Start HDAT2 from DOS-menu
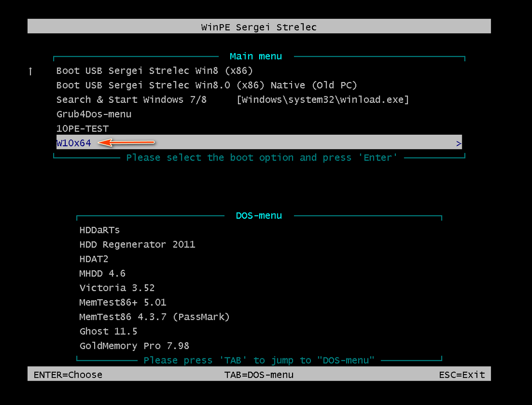This screenshot has height=405, width=532. click(94, 259)
